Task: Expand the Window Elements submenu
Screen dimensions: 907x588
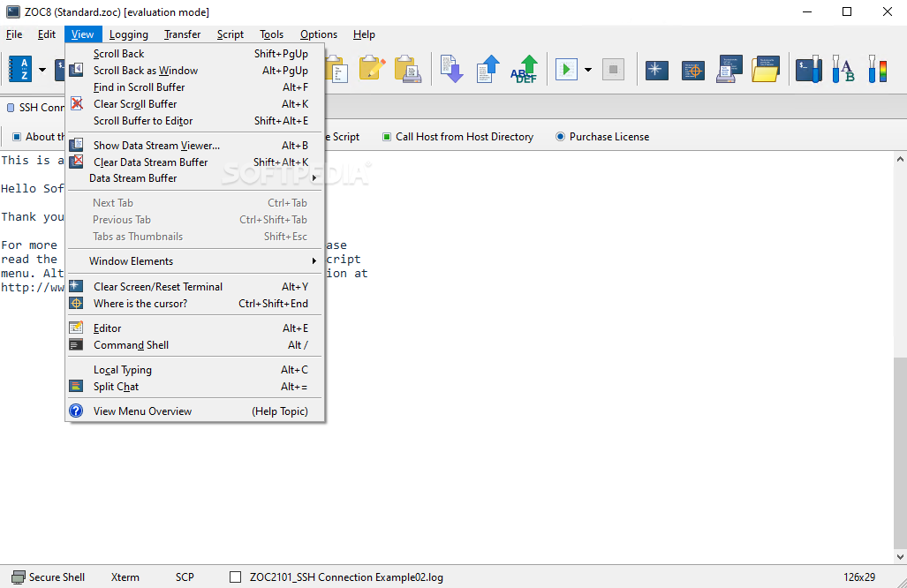Action: tap(195, 261)
